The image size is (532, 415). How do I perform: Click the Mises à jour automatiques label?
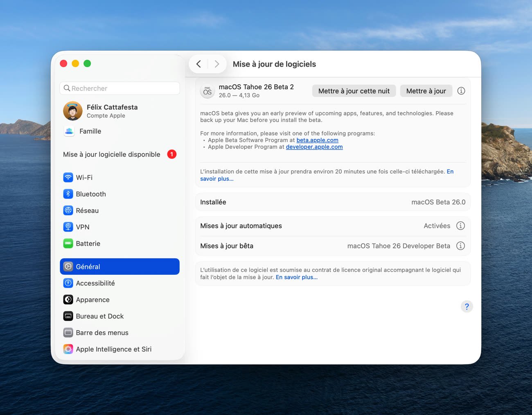tap(241, 226)
